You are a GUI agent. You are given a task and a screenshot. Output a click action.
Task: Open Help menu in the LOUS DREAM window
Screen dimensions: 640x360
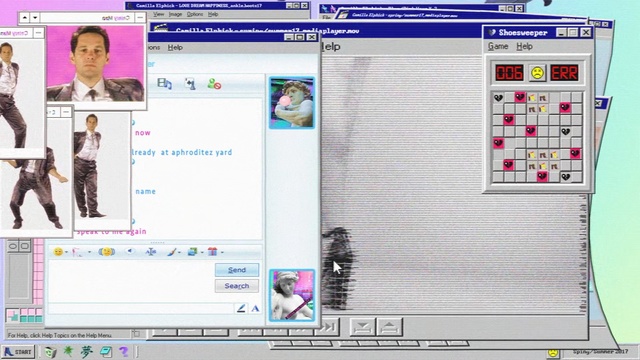pyautogui.click(x=213, y=14)
